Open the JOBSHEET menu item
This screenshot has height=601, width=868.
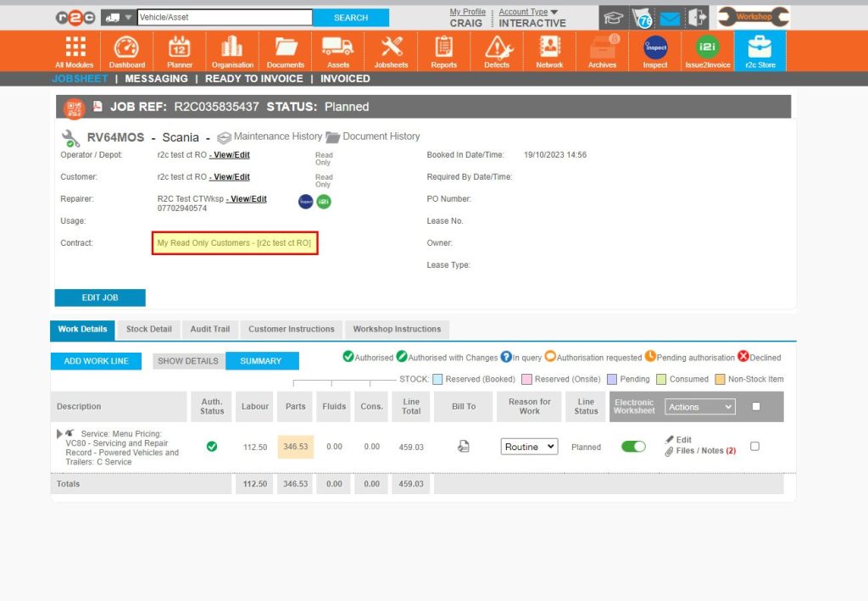[81, 79]
